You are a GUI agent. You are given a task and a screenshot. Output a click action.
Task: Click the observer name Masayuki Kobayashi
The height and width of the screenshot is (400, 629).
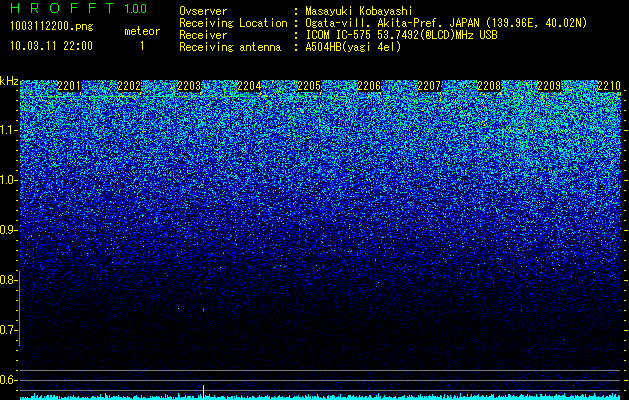[359, 11]
